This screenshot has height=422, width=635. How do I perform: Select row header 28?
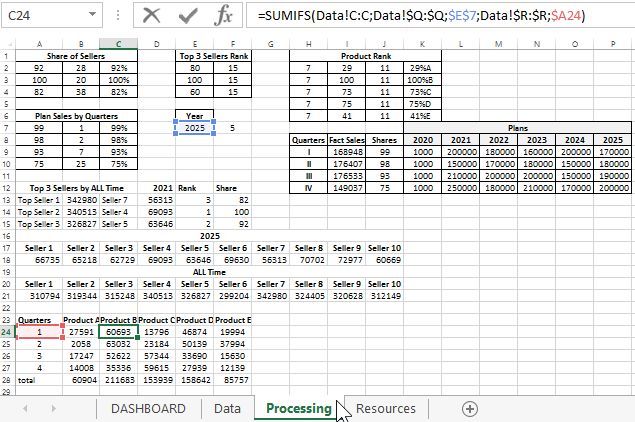(8, 380)
